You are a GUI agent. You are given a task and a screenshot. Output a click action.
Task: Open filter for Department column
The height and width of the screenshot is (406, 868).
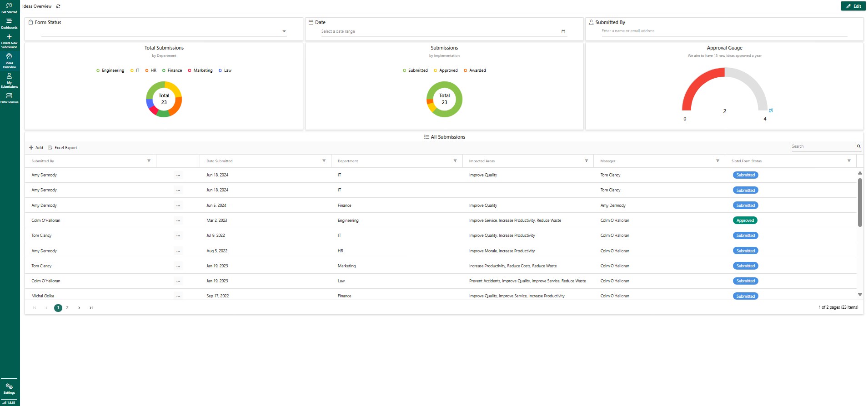coord(455,161)
